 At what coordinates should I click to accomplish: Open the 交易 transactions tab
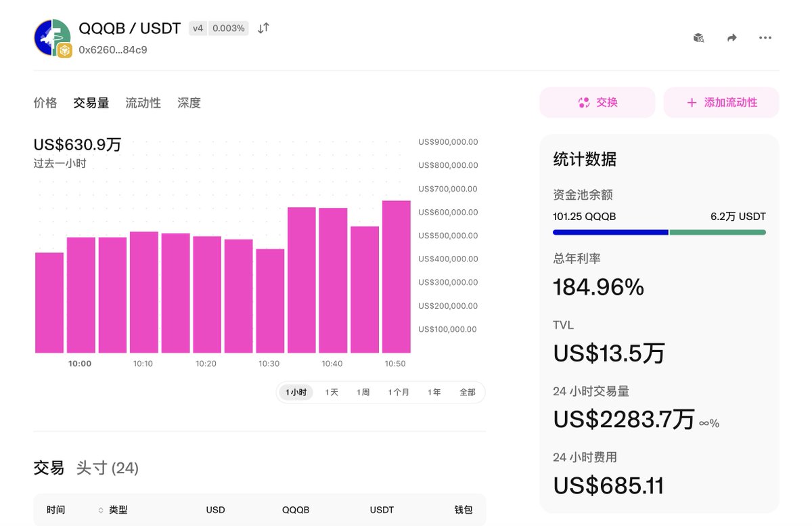tap(49, 468)
